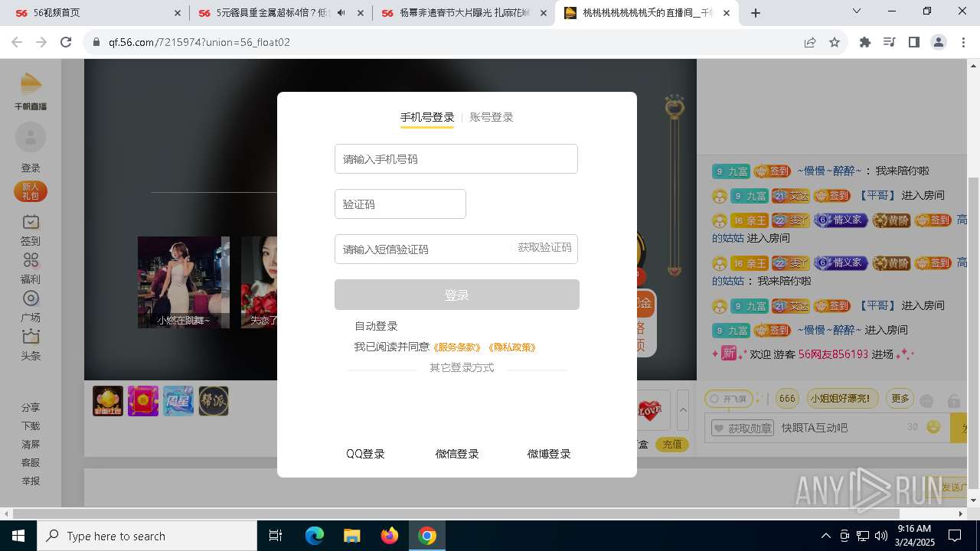Switch to 5元餐具重金属超标 browser tab

click(280, 13)
